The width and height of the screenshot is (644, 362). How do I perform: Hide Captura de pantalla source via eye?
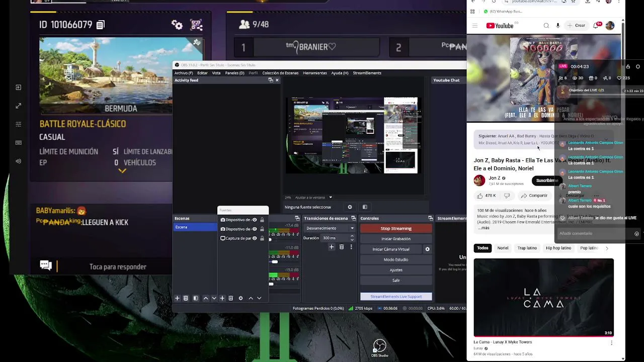click(255, 238)
